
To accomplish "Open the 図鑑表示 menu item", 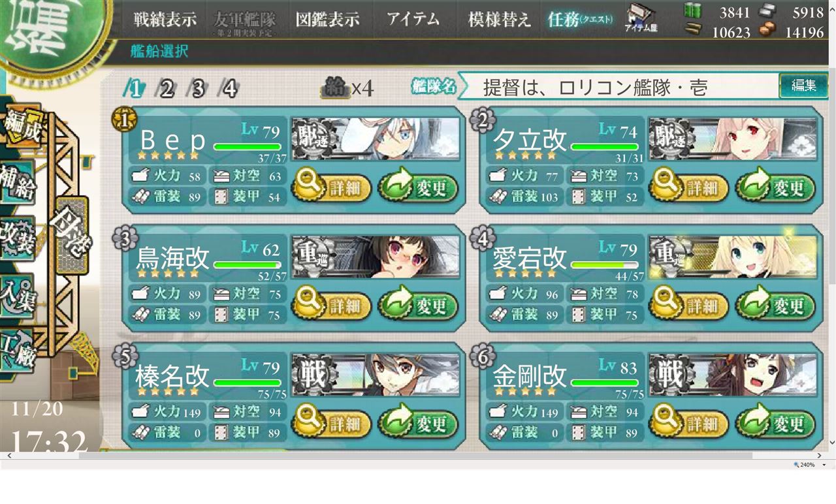I will click(x=327, y=19).
